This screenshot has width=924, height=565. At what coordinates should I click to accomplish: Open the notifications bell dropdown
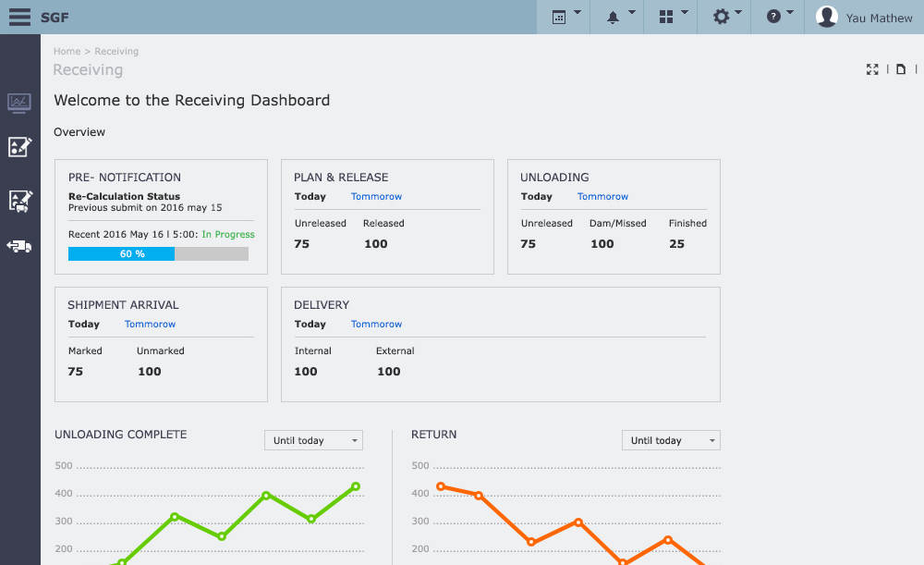click(x=618, y=17)
